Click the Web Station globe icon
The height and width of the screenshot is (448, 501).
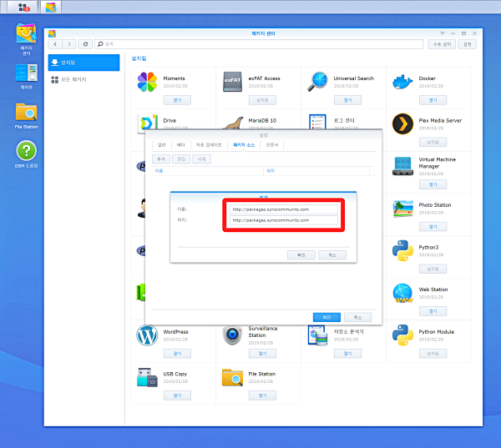[x=402, y=293]
